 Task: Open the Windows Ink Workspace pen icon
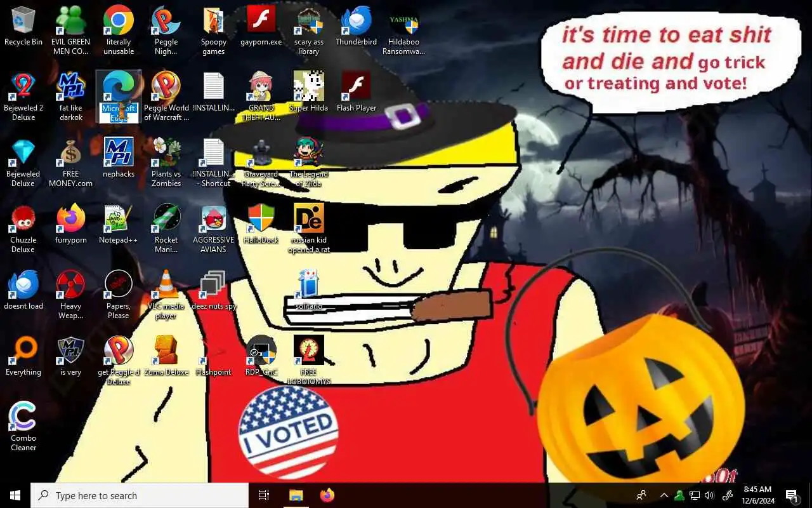(729, 495)
